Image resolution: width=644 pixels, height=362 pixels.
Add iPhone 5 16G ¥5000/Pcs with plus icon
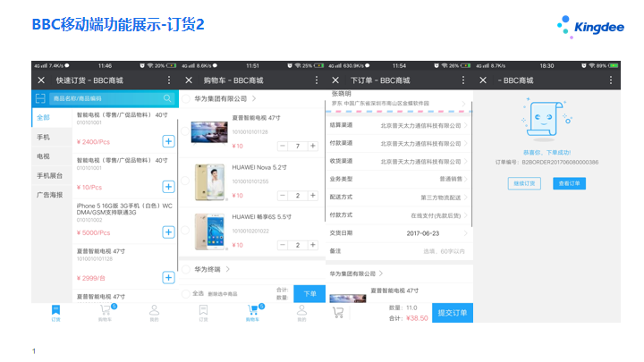[168, 232]
